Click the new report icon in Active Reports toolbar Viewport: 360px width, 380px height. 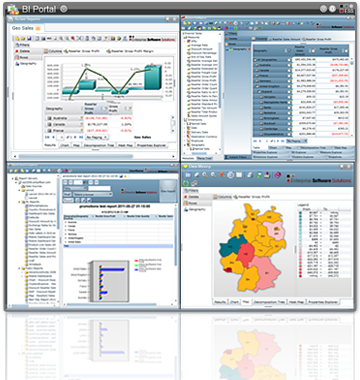coord(17,39)
